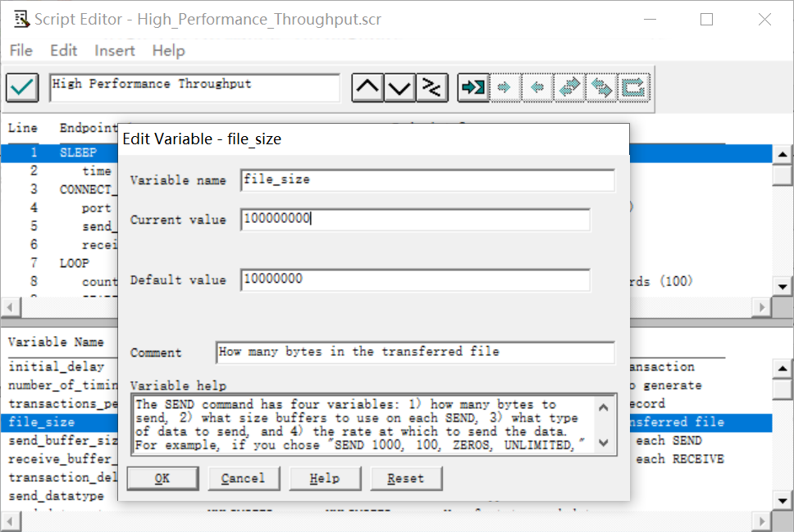Click the Default value field
794x532 pixels.
point(415,280)
